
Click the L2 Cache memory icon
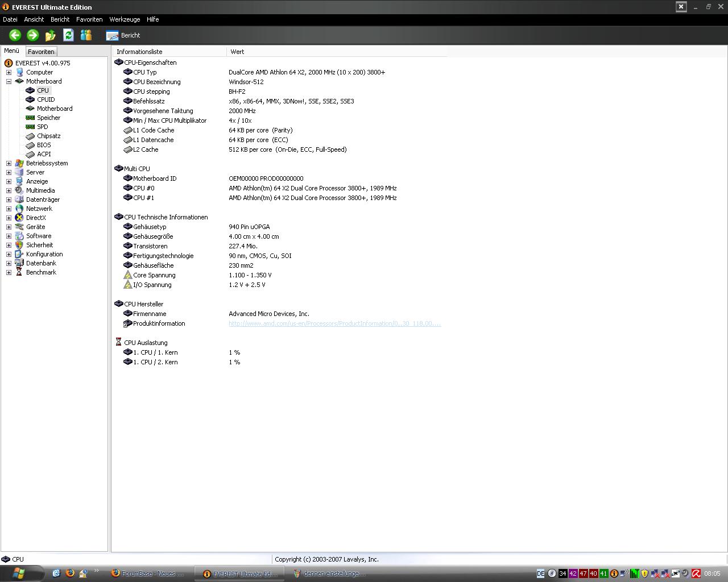click(x=128, y=149)
